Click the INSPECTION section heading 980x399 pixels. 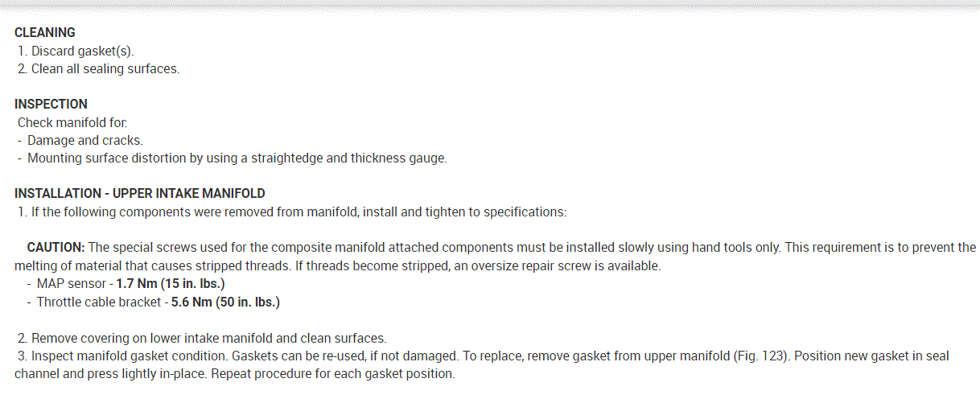click(x=51, y=105)
